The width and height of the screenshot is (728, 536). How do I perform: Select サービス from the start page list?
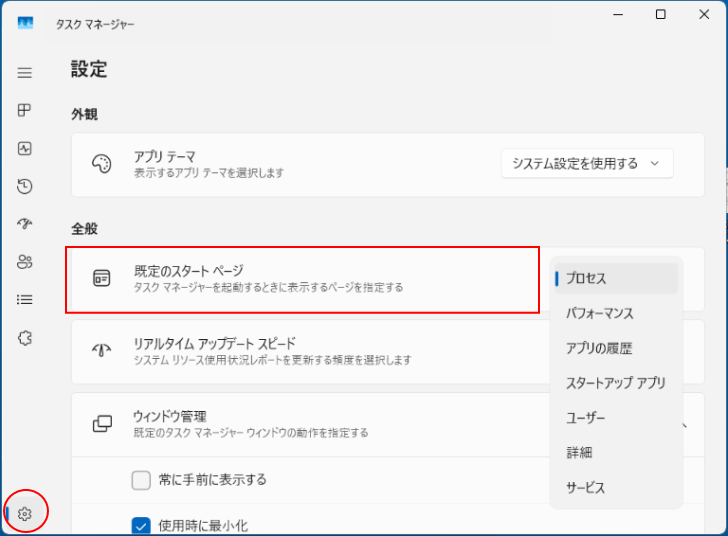click(x=616, y=487)
